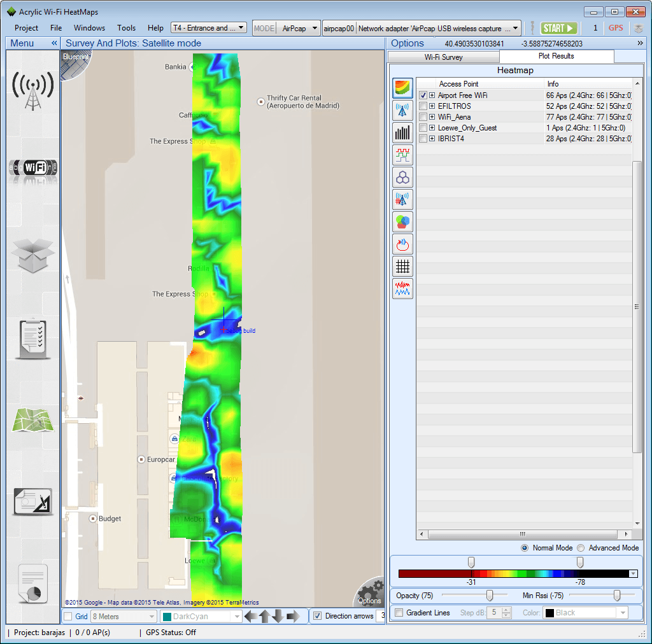Choose the hexagonal cell coverage plot icon

point(402,177)
